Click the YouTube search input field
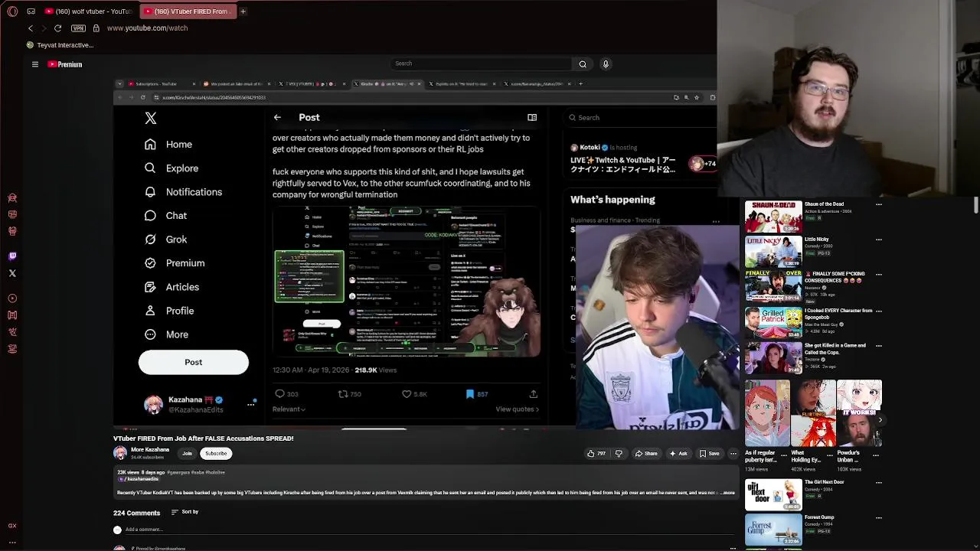 pyautogui.click(x=481, y=64)
